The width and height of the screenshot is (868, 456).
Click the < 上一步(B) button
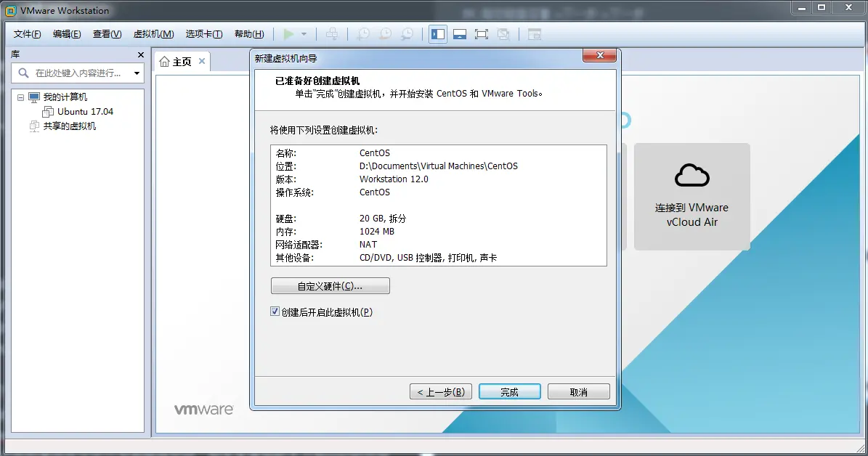click(441, 392)
